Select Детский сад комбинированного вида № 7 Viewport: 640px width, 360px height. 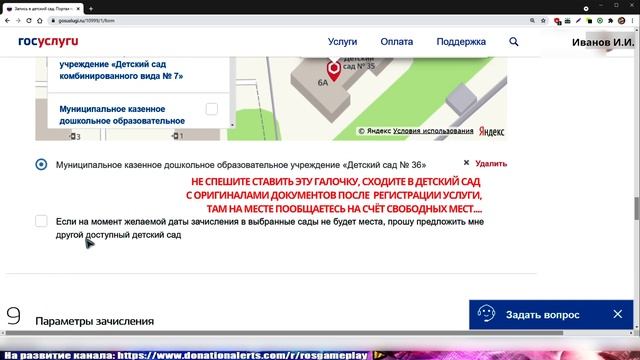(x=121, y=70)
